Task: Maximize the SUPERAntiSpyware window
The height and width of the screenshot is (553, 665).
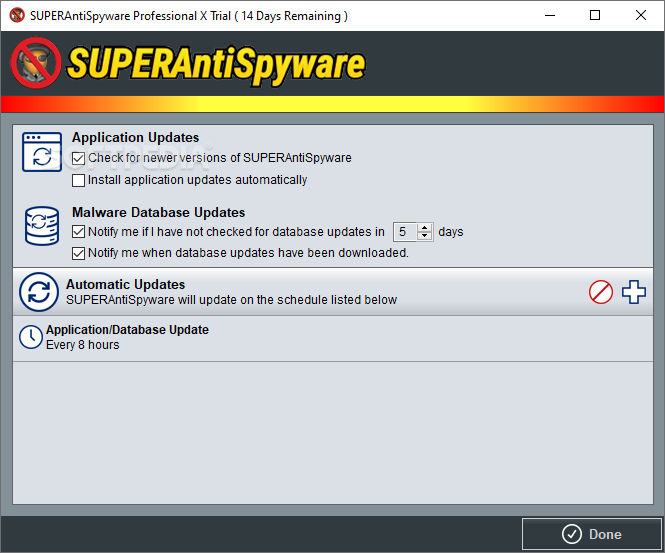Action: click(595, 15)
